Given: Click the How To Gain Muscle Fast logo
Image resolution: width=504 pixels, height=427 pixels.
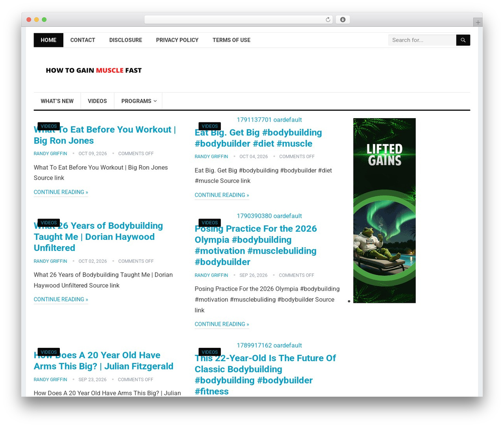Looking at the screenshot, I should pyautogui.click(x=94, y=71).
